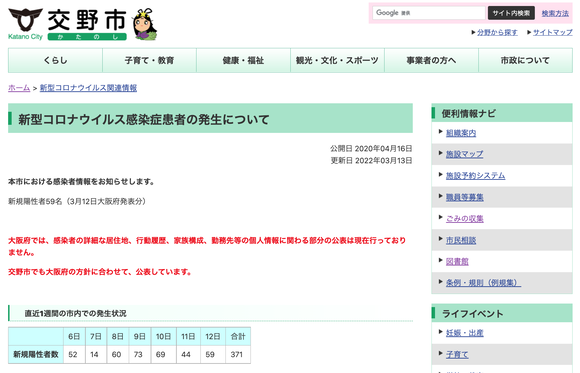Open 新型コロナウイルス関連情報 breadcrumb link
The height and width of the screenshot is (373, 580).
[88, 88]
